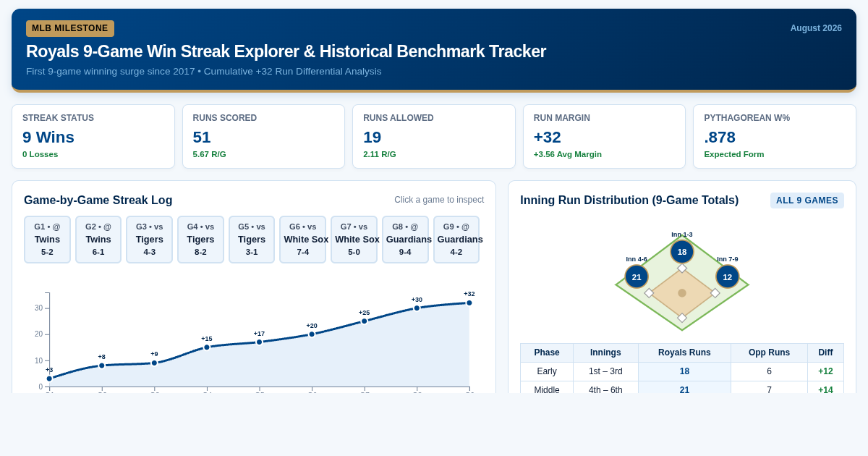Image resolution: width=868 pixels, height=456 pixels.
Task: Click the Streak Status 9 Wins card
Action: tap(93, 136)
